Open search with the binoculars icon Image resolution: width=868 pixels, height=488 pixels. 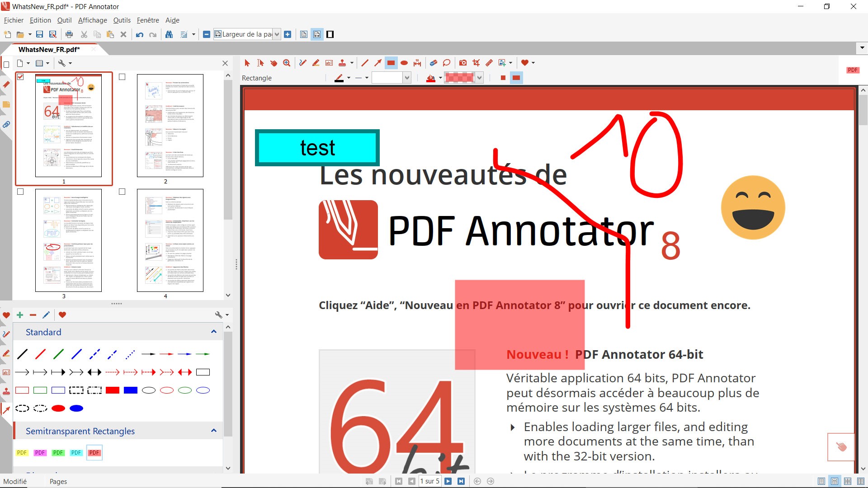169,34
